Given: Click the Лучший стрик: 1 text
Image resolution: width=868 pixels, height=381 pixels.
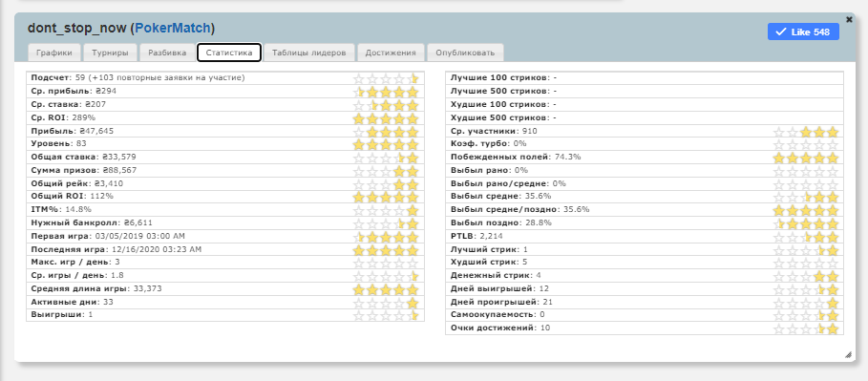Looking at the screenshot, I should click(x=489, y=249).
